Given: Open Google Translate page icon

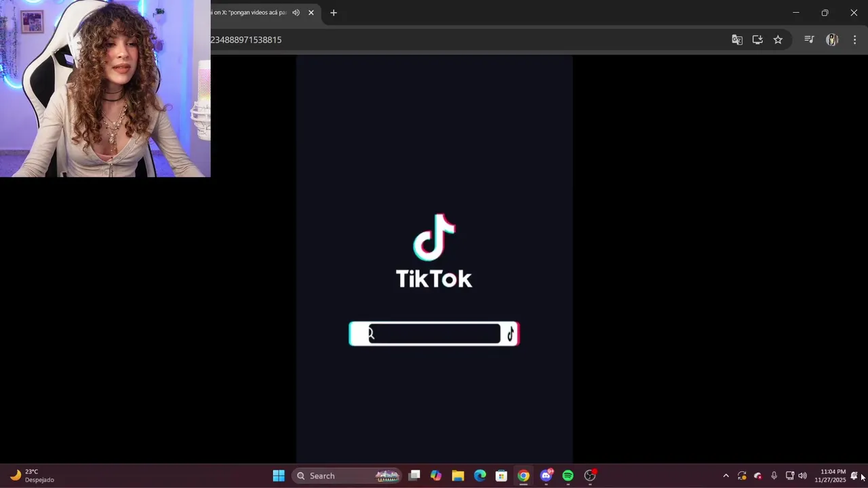Looking at the screenshot, I should pos(737,40).
